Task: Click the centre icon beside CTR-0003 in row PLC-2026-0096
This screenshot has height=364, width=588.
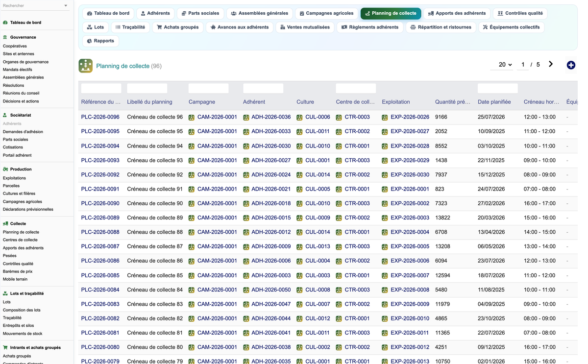Action: tap(339, 118)
